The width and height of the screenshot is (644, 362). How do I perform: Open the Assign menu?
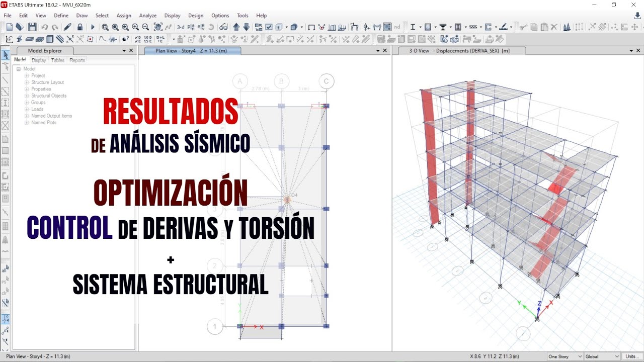124,16
